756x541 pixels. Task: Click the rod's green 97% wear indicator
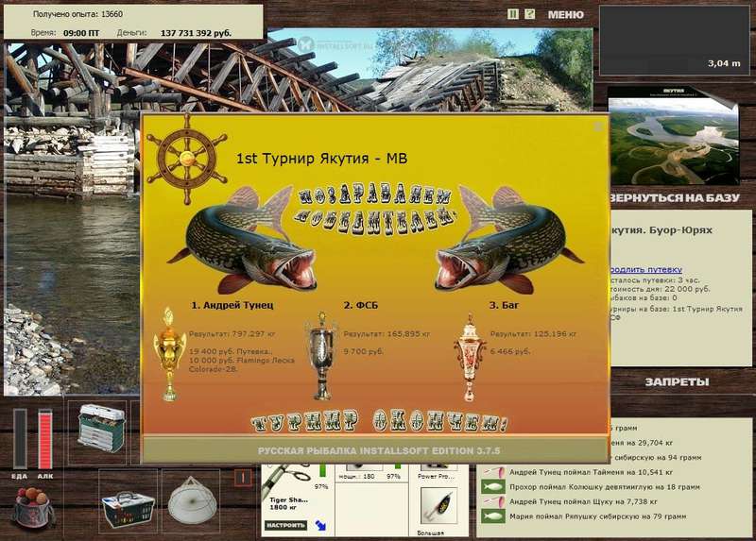322,471
